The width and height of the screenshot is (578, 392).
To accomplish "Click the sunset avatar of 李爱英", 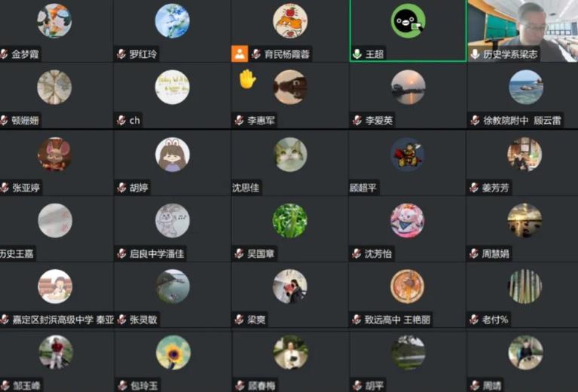I will point(408,87).
